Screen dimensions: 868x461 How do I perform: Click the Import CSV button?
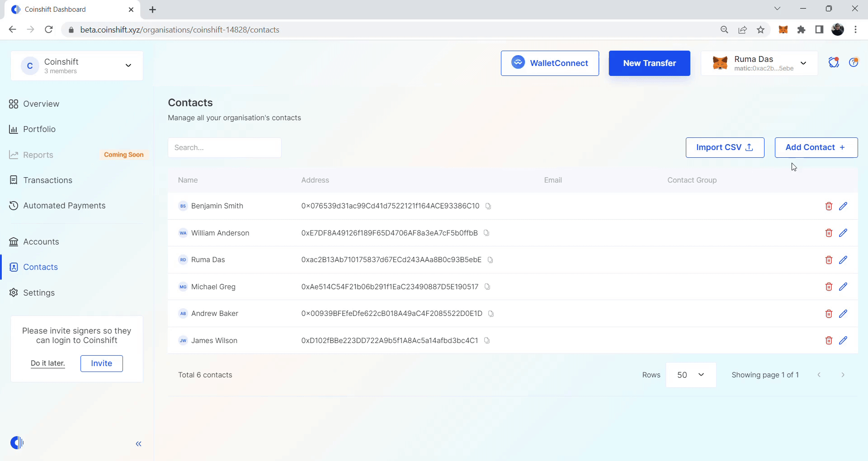click(725, 147)
